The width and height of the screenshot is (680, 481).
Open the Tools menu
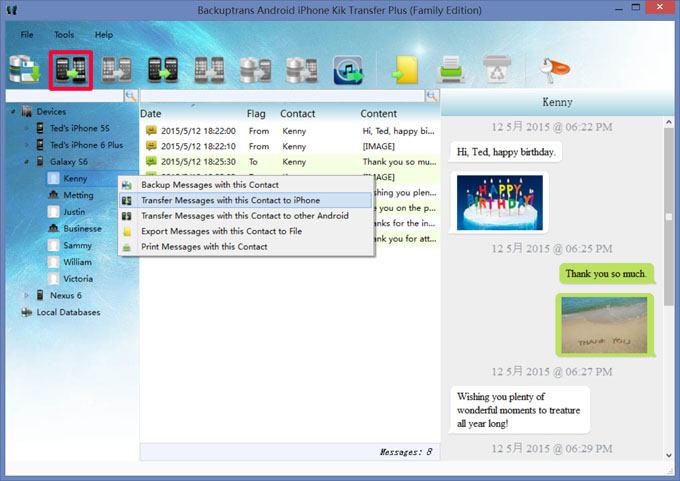(64, 34)
